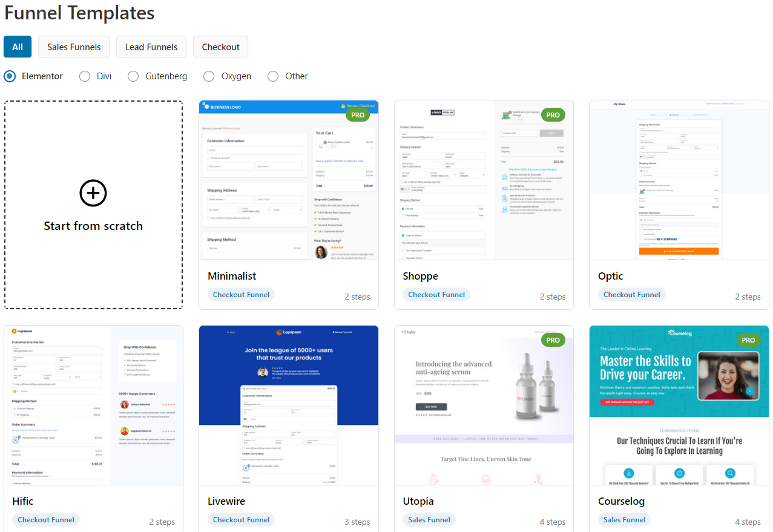Open the Shoppe template preview thumbnail
This screenshot has width=773, height=532.
(x=484, y=180)
